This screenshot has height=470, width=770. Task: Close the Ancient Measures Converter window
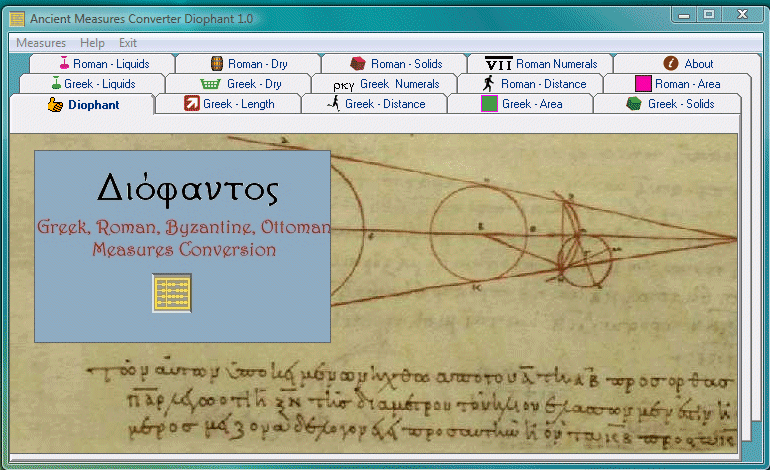[742, 15]
